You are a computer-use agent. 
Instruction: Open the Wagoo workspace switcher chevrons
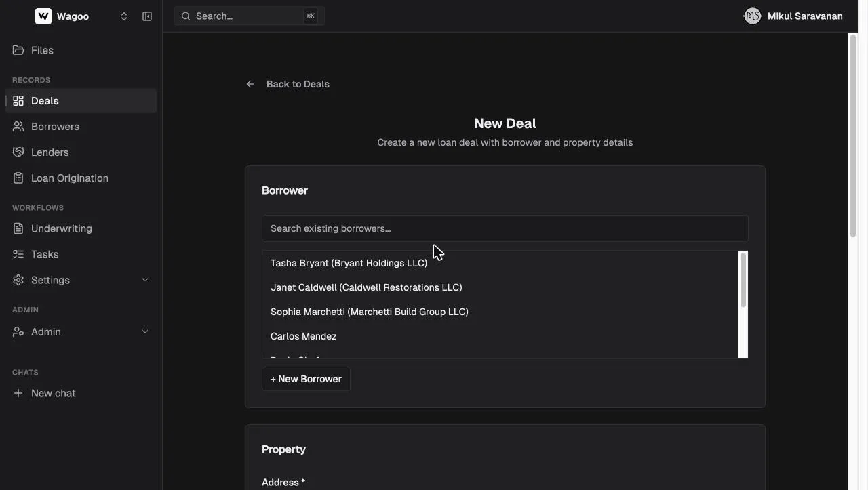click(x=124, y=16)
